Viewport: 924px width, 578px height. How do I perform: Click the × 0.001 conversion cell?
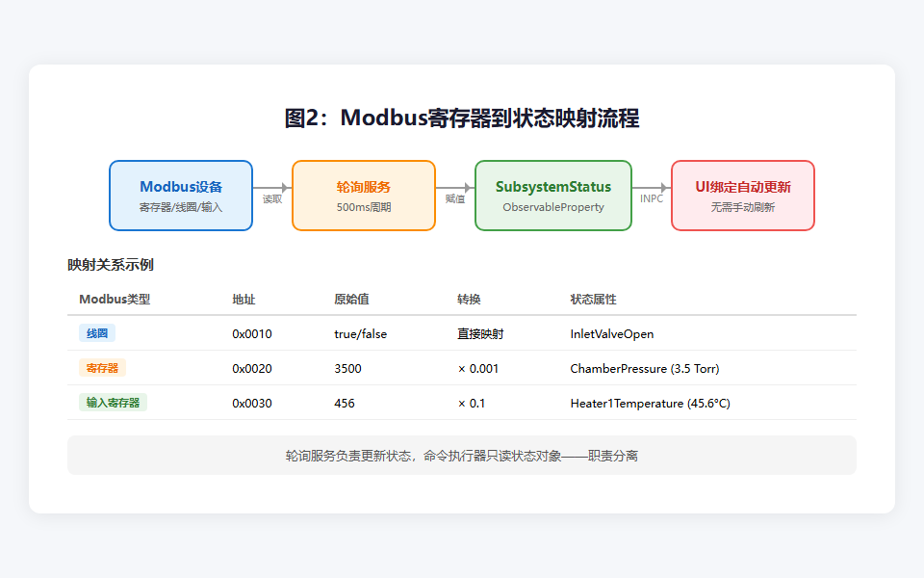[478, 369]
